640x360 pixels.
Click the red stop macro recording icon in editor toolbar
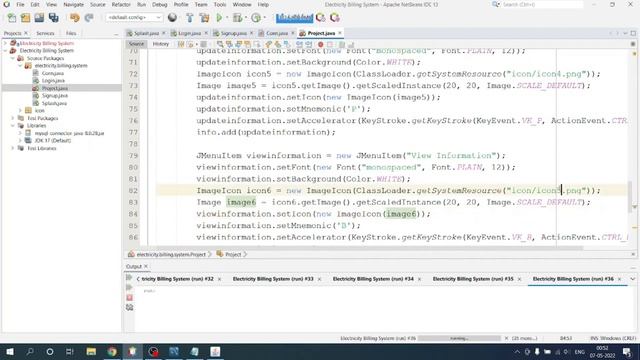[321, 44]
